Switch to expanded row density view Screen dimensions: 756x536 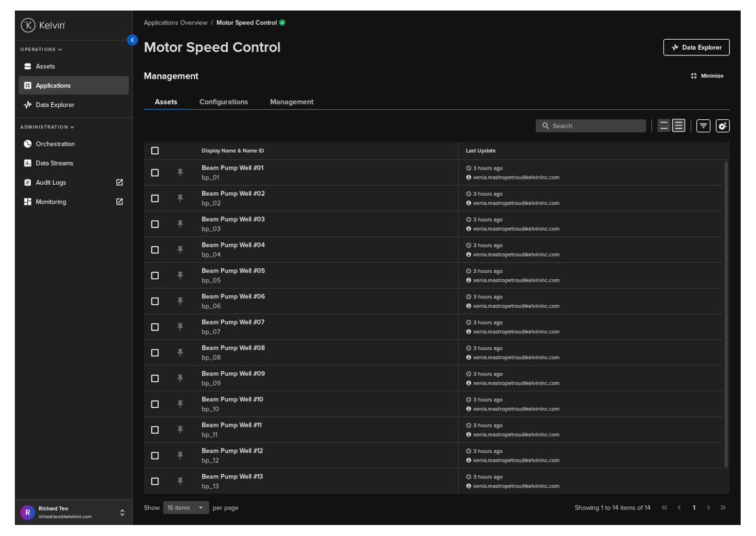pos(678,126)
